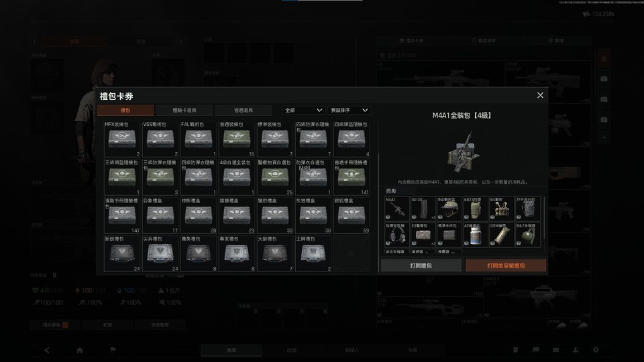Switch to the 體驗卡道具 tab
The image size is (644, 362).
(184, 110)
